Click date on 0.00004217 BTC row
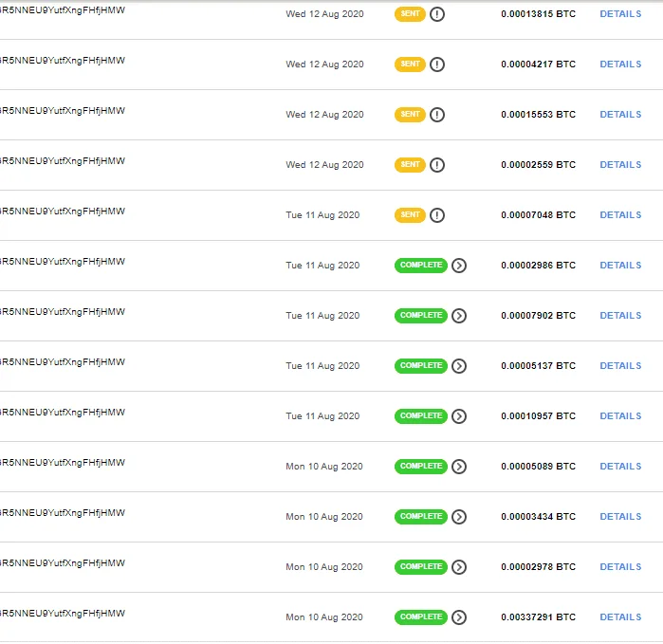Image resolution: width=663 pixels, height=644 pixels. [324, 64]
